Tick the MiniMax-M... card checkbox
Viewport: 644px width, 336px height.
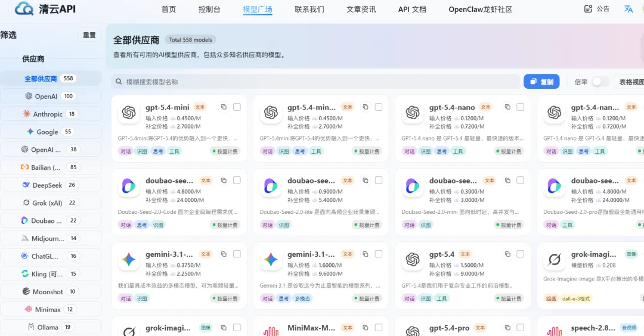(x=379, y=328)
